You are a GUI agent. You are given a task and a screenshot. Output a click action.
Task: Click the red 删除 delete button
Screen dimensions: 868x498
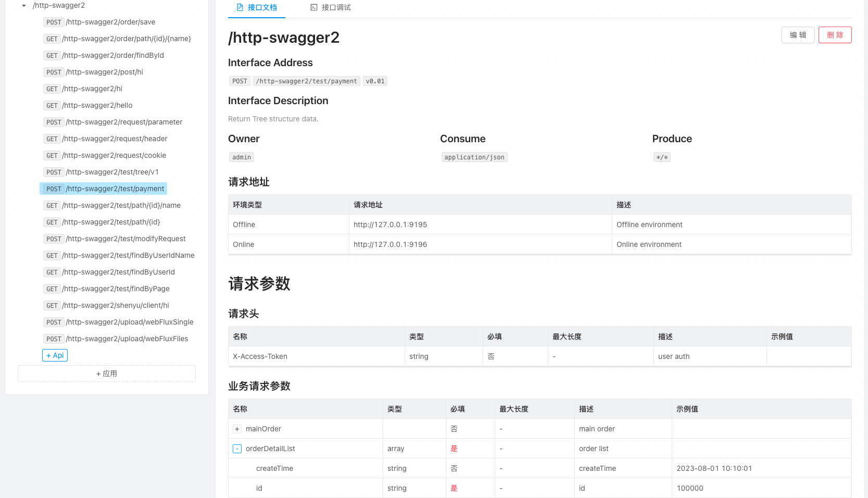point(835,35)
